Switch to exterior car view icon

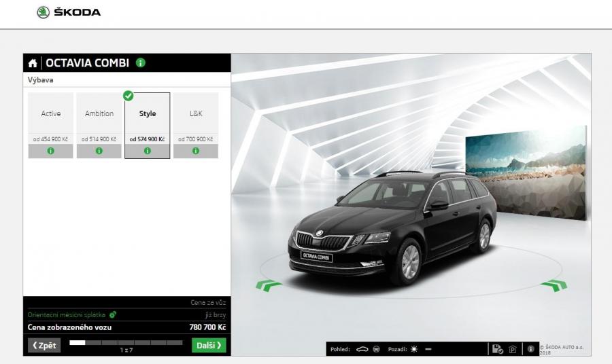point(362,349)
